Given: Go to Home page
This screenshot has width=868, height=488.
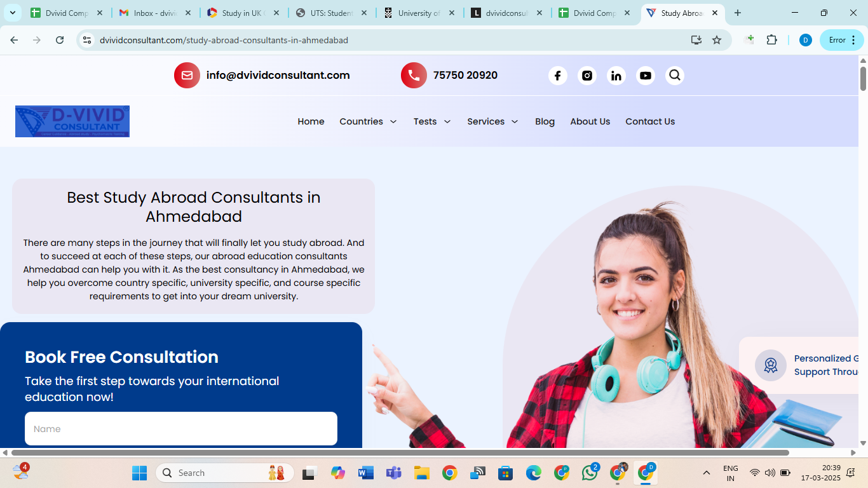Looking at the screenshot, I should point(311,121).
